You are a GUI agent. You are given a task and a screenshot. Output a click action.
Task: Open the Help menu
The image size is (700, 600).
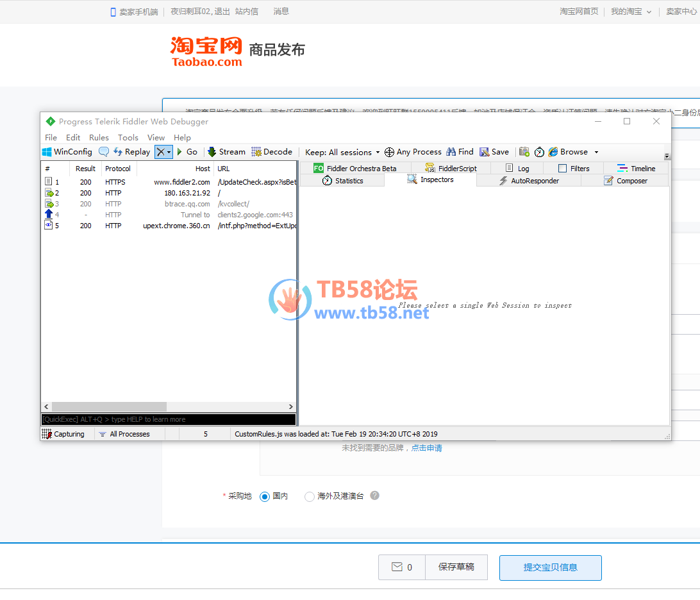pyautogui.click(x=182, y=137)
